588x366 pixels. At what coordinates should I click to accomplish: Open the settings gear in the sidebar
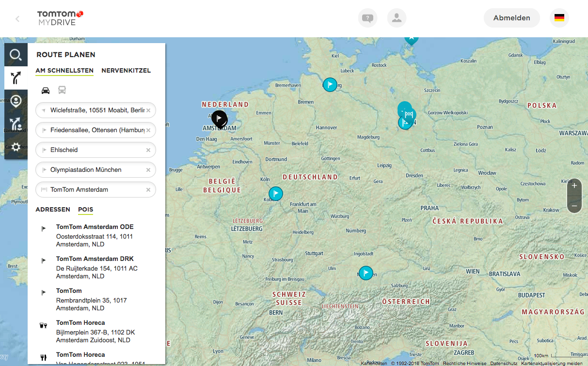16,147
